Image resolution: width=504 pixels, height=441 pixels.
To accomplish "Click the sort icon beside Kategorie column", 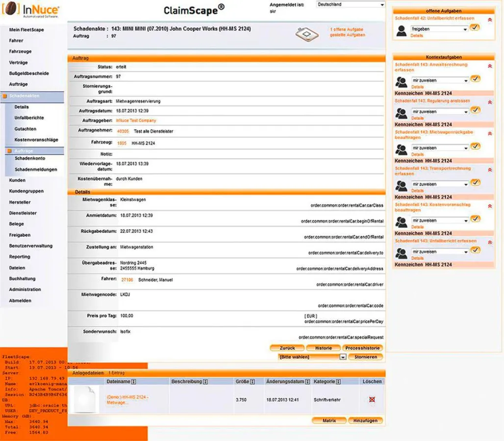I will [338, 382].
